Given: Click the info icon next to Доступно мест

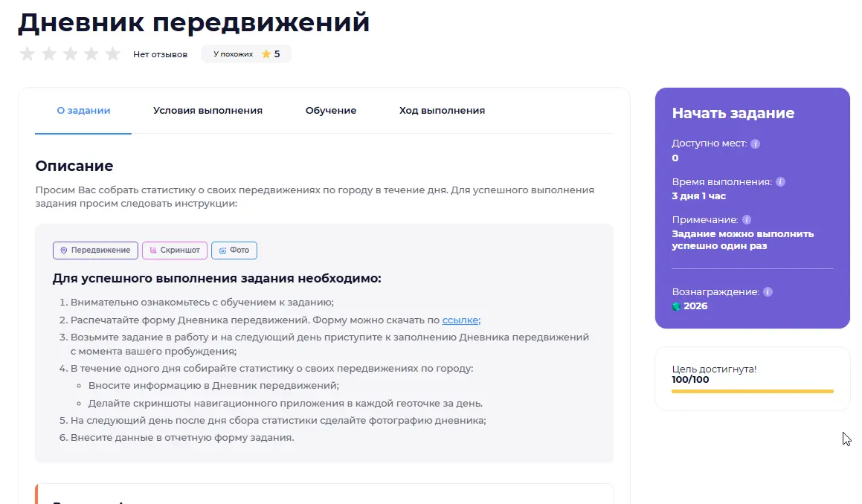Looking at the screenshot, I should pyautogui.click(x=756, y=143).
